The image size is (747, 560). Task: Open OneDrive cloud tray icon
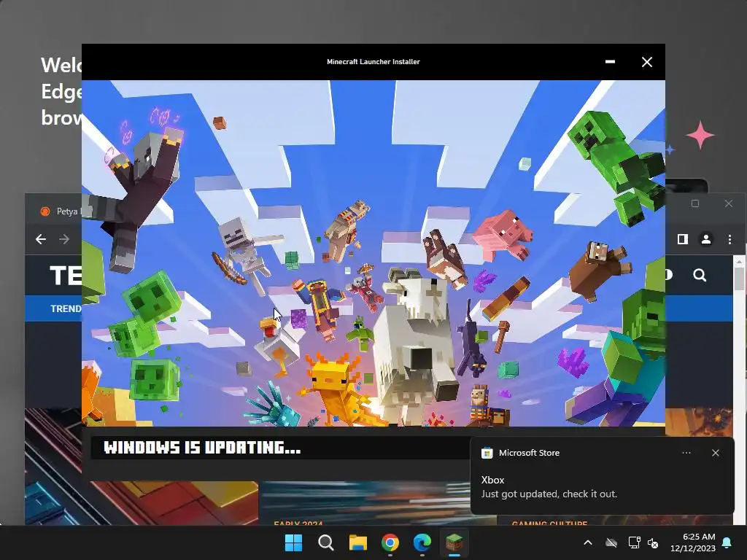coord(611,542)
